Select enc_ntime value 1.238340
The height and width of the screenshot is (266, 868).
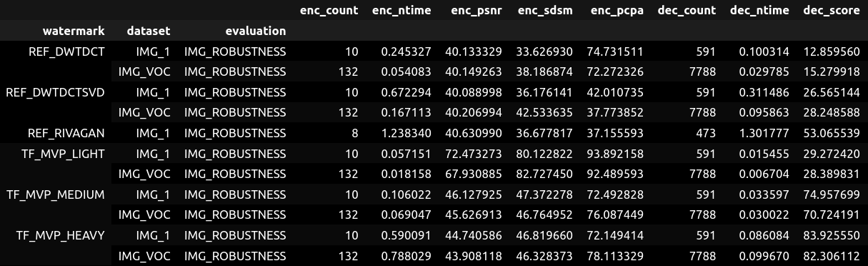click(x=406, y=133)
